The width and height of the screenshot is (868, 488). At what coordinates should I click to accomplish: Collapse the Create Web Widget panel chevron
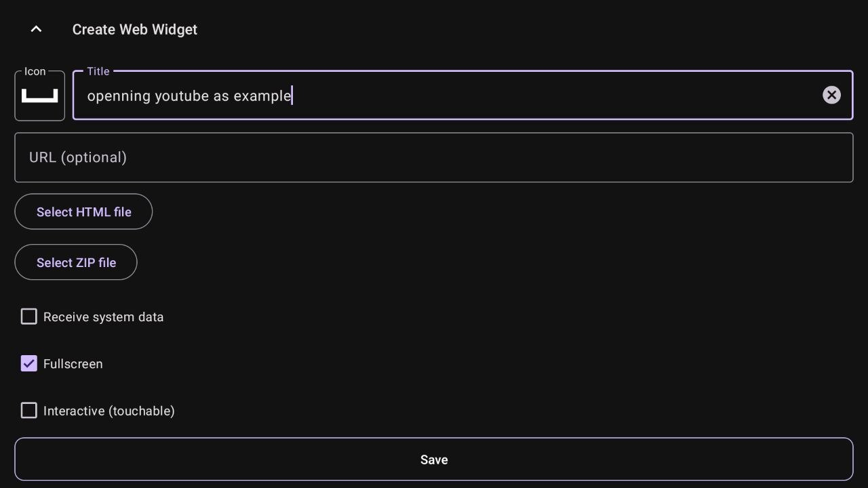36,29
